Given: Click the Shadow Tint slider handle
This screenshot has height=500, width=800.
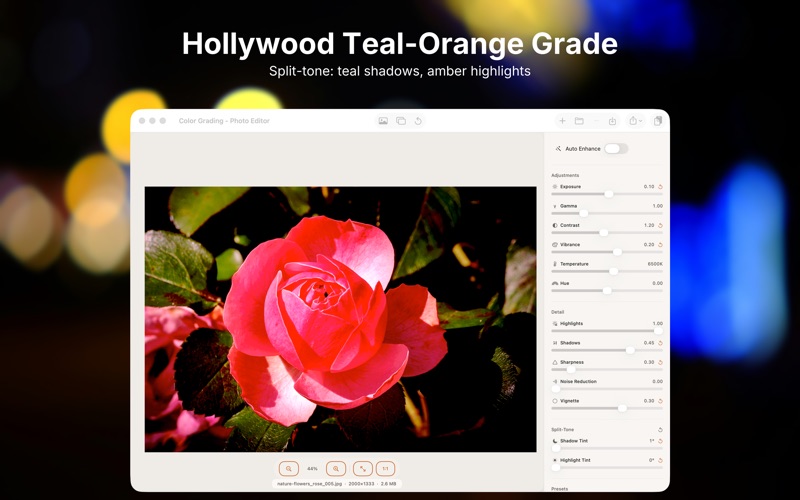Looking at the screenshot, I should click(556, 448).
